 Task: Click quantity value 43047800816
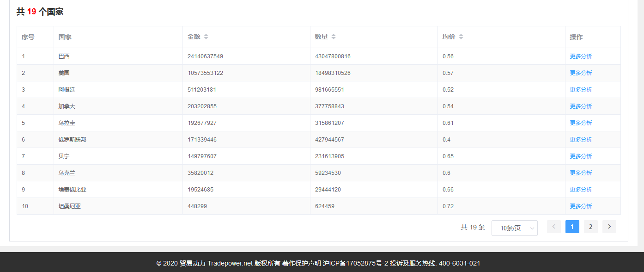click(333, 56)
